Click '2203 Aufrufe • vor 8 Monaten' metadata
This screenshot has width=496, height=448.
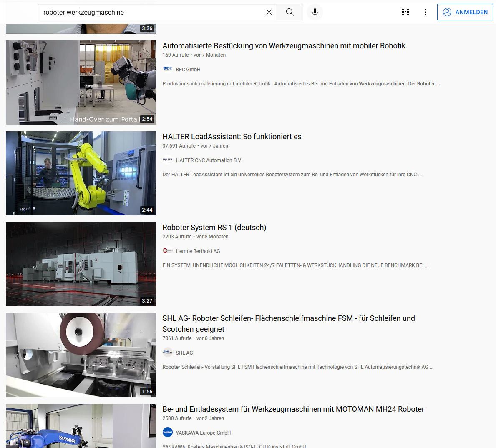(x=195, y=237)
